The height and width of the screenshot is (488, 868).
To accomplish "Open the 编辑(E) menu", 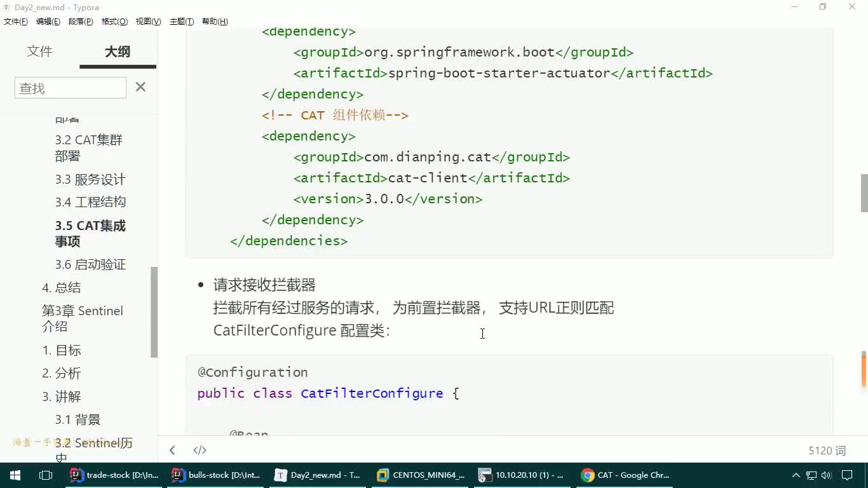I will (x=48, y=22).
